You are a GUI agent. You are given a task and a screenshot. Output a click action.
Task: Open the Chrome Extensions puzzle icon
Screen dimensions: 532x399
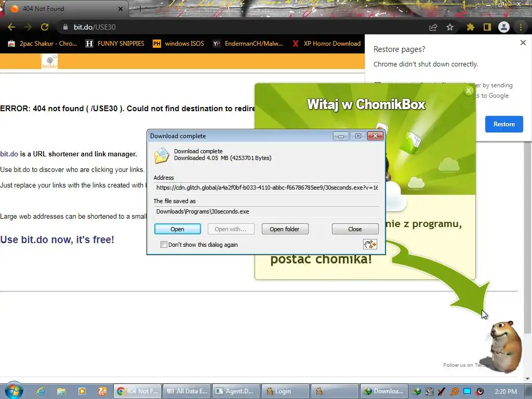[x=470, y=27]
